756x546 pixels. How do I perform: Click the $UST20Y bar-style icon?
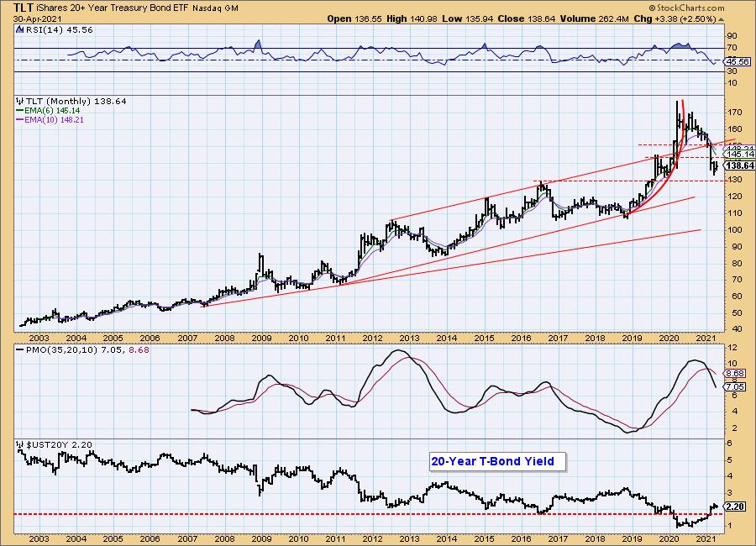pyautogui.click(x=19, y=444)
